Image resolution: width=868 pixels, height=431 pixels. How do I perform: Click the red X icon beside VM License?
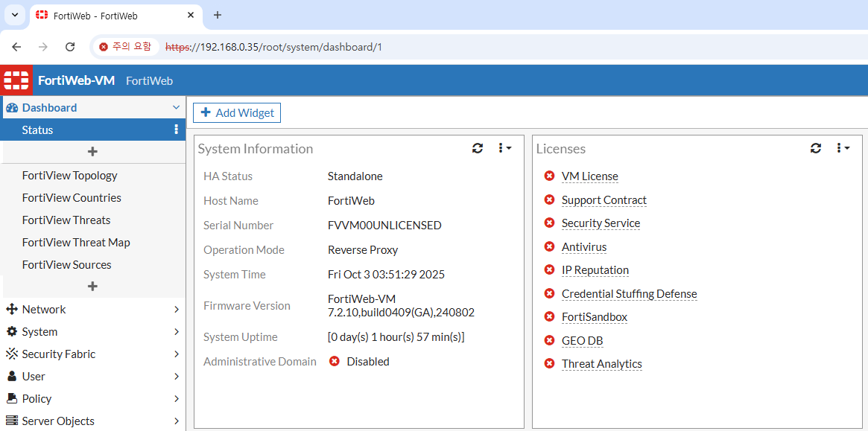click(x=549, y=176)
